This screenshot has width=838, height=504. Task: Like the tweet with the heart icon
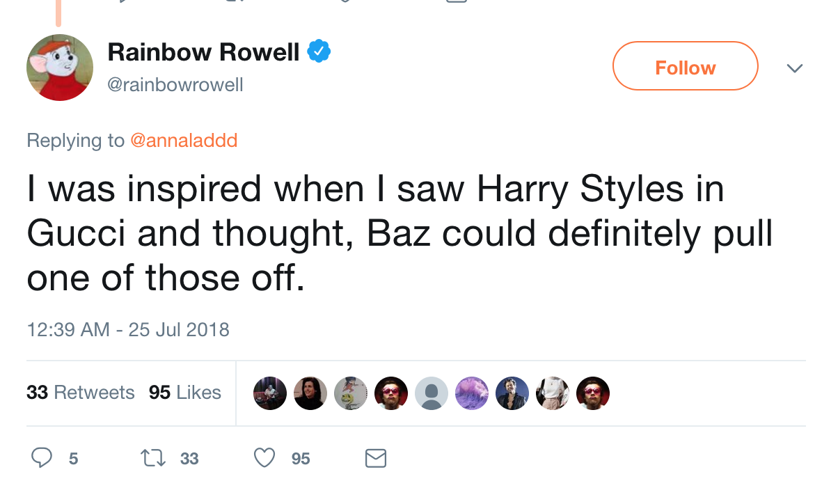pyautogui.click(x=264, y=458)
